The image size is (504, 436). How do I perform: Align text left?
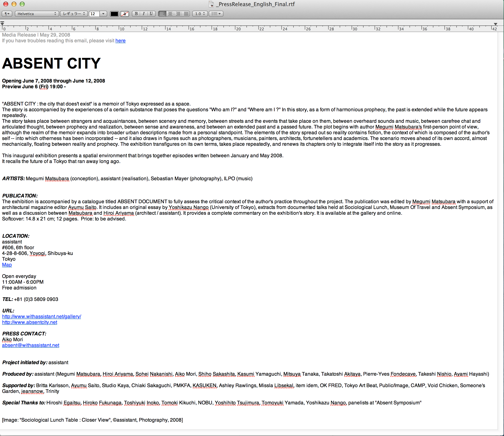(x=162, y=14)
